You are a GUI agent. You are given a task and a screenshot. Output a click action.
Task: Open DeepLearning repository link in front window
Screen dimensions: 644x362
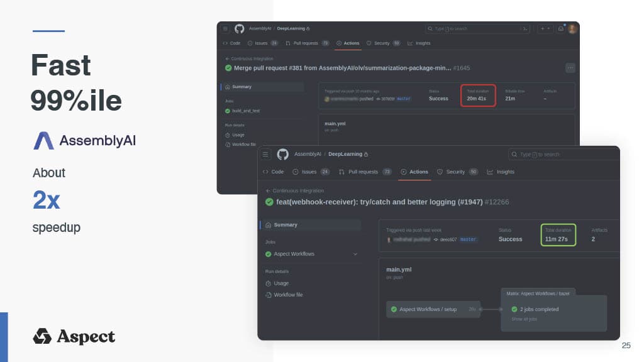click(345, 155)
